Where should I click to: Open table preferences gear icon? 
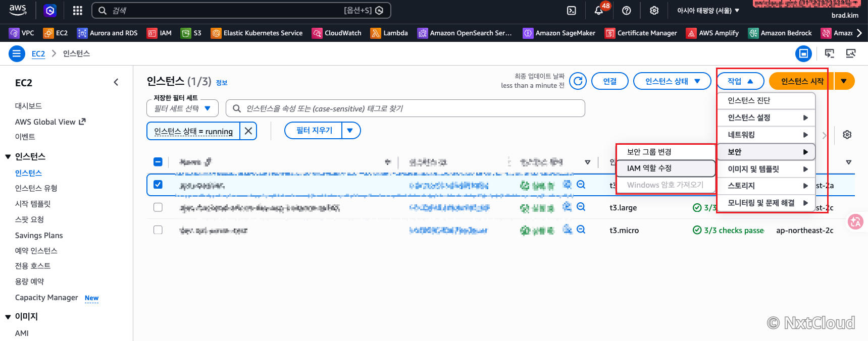847,135
